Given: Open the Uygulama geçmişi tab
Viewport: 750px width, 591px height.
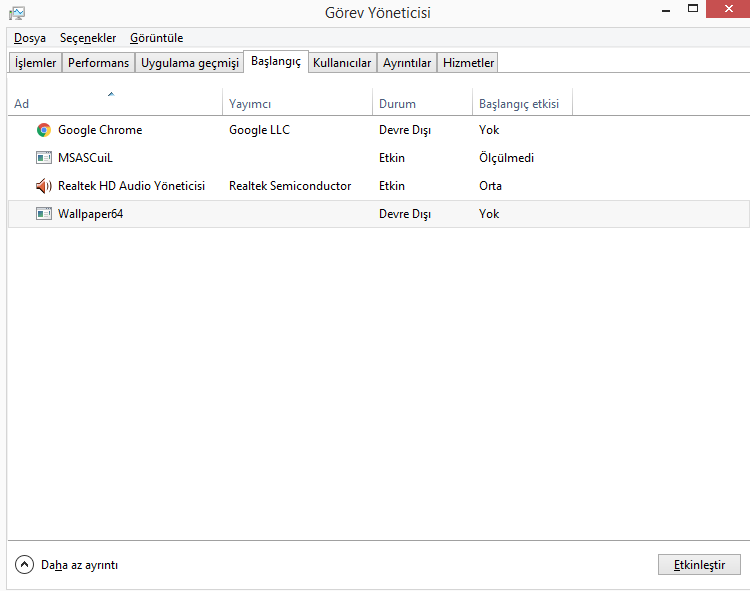Looking at the screenshot, I should (190, 63).
